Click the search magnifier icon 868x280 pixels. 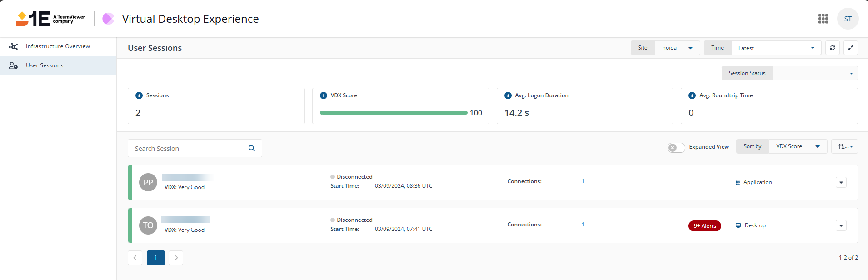click(x=252, y=148)
